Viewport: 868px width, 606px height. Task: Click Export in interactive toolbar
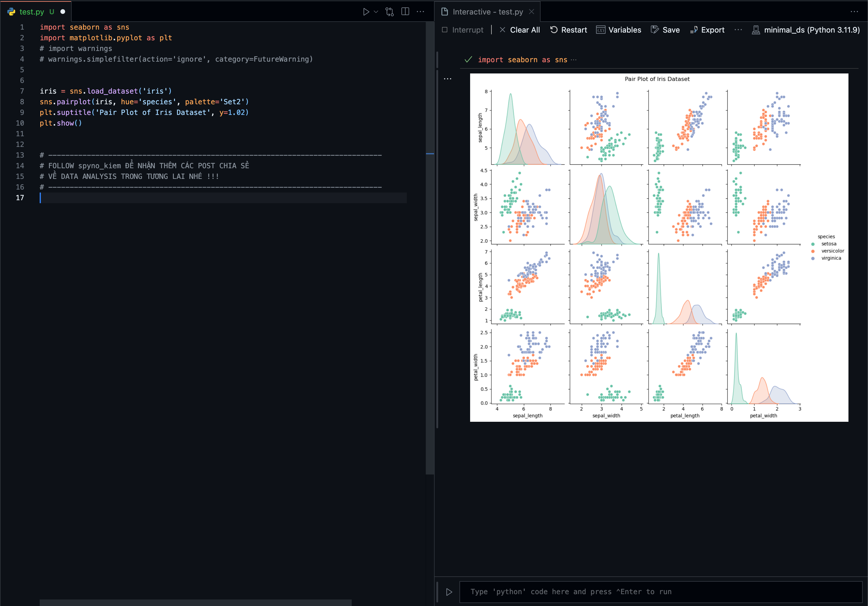(707, 30)
